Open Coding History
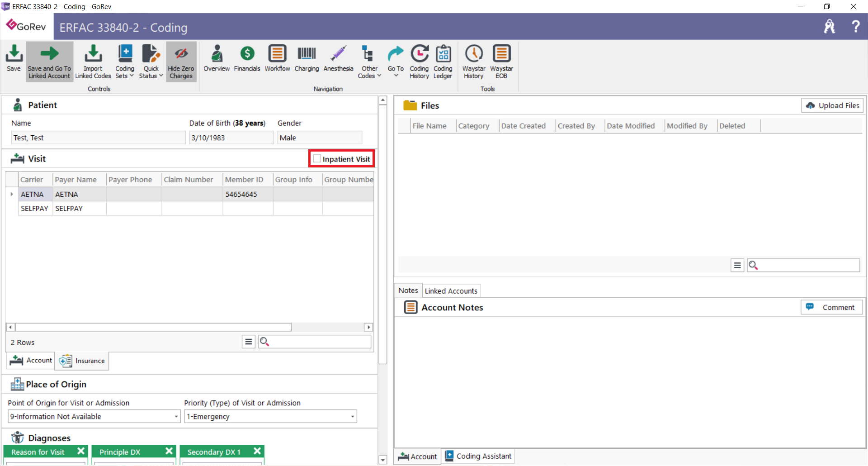Viewport: 868px width, 466px height. pyautogui.click(x=420, y=62)
